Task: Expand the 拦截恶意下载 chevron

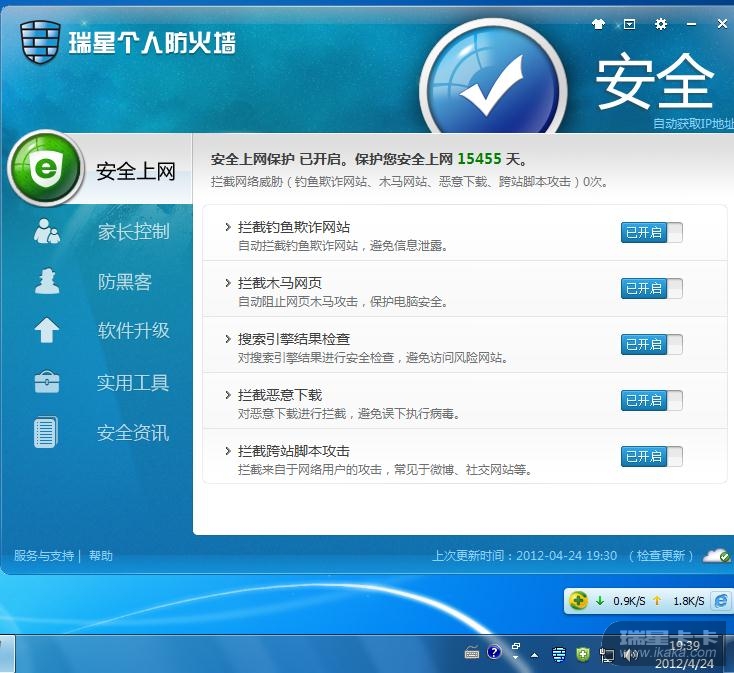Action: pos(228,395)
